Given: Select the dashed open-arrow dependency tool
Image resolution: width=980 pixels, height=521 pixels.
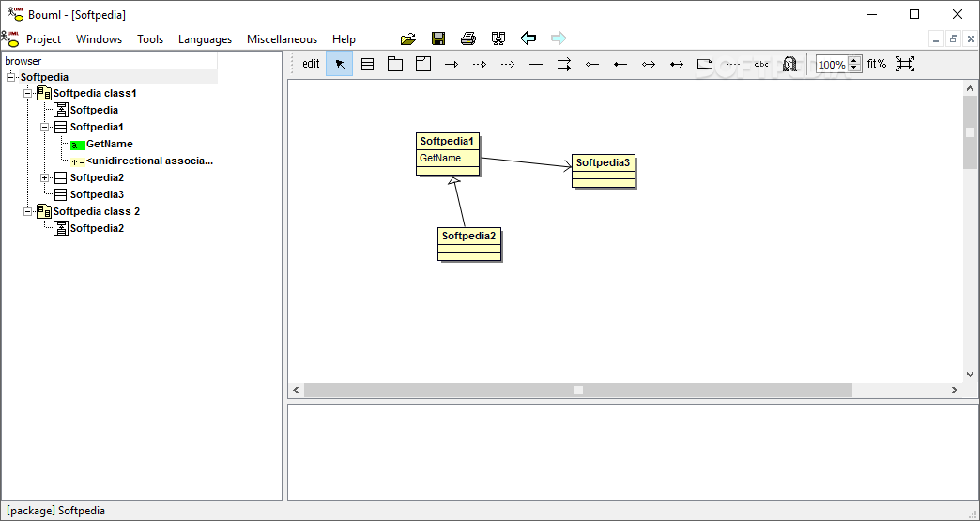Looking at the screenshot, I should 508,64.
